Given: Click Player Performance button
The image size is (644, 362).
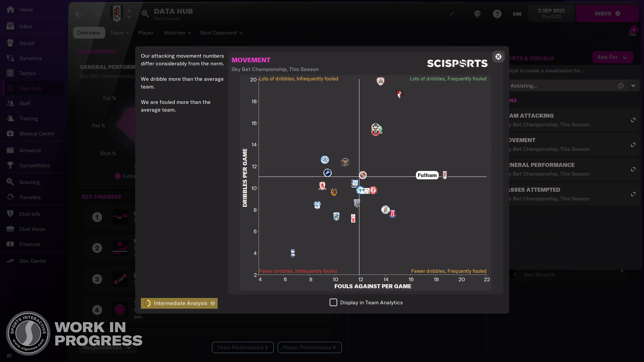Looking at the screenshot, I should (x=310, y=347).
